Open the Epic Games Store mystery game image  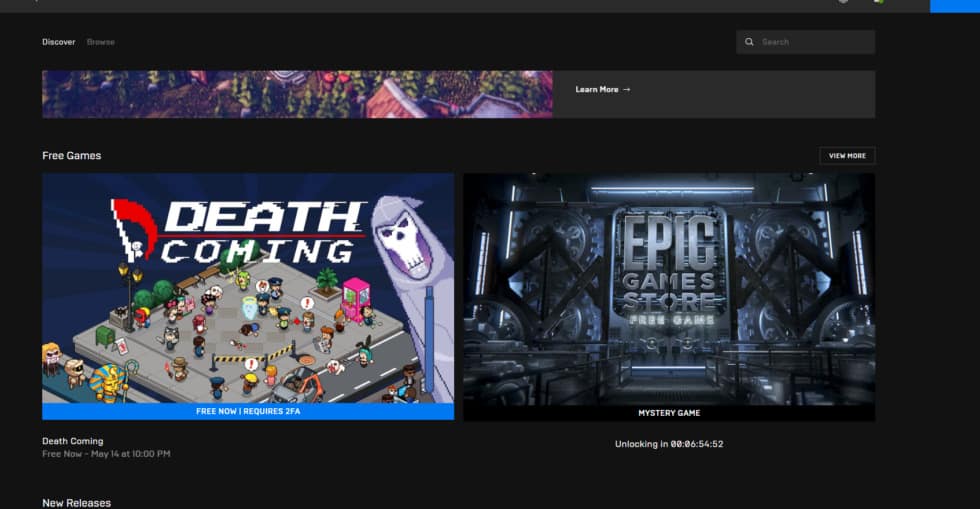point(669,289)
